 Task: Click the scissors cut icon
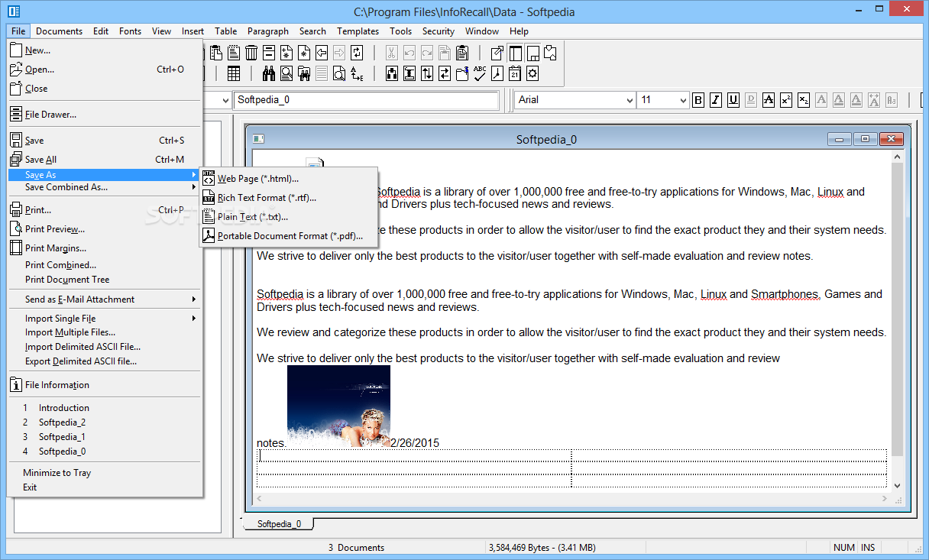coord(392,53)
